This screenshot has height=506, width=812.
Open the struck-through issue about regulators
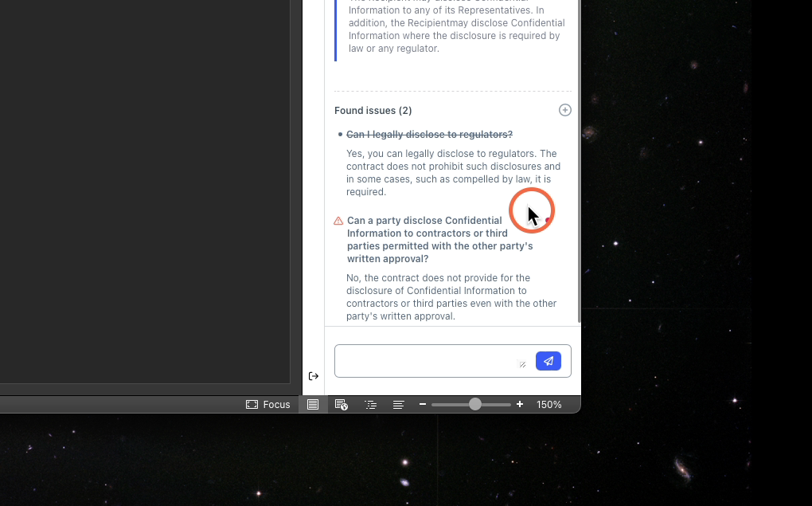(429, 135)
